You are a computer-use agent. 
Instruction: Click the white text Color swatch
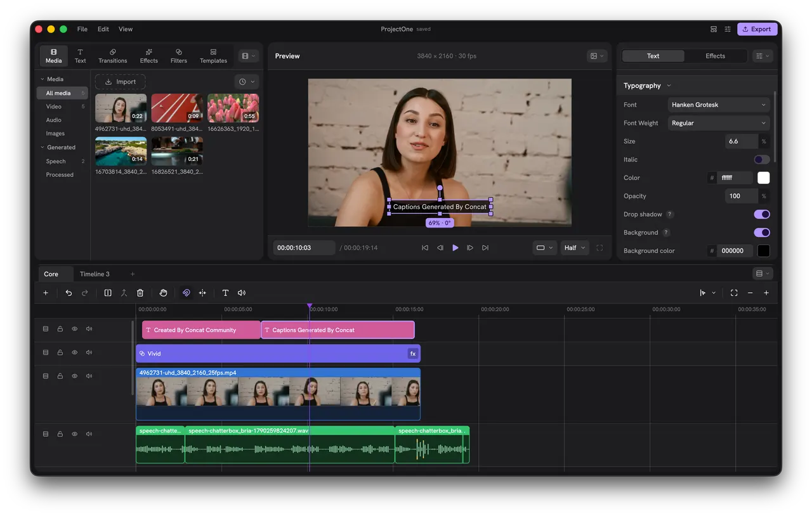click(763, 178)
